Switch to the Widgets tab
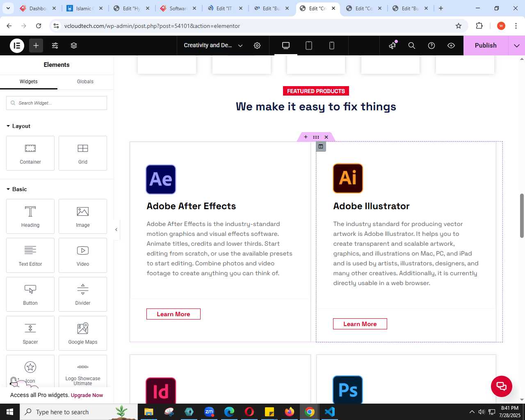This screenshot has height=420, width=525. [x=29, y=82]
